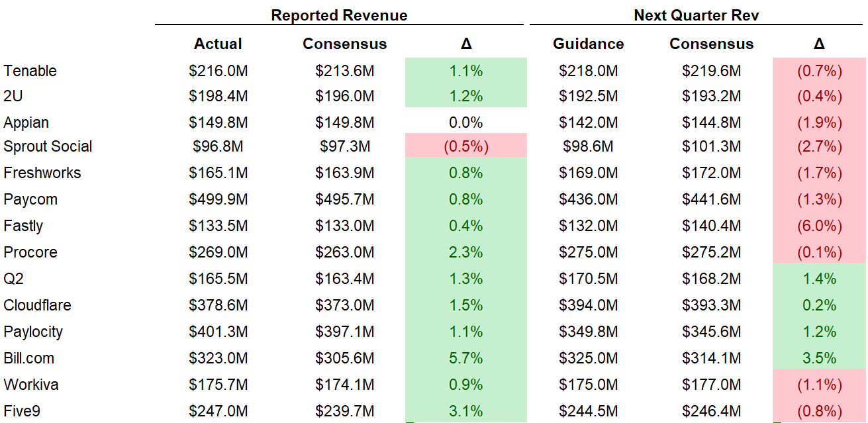Click the Procore row label
This screenshot has height=423, width=868.
(x=30, y=252)
